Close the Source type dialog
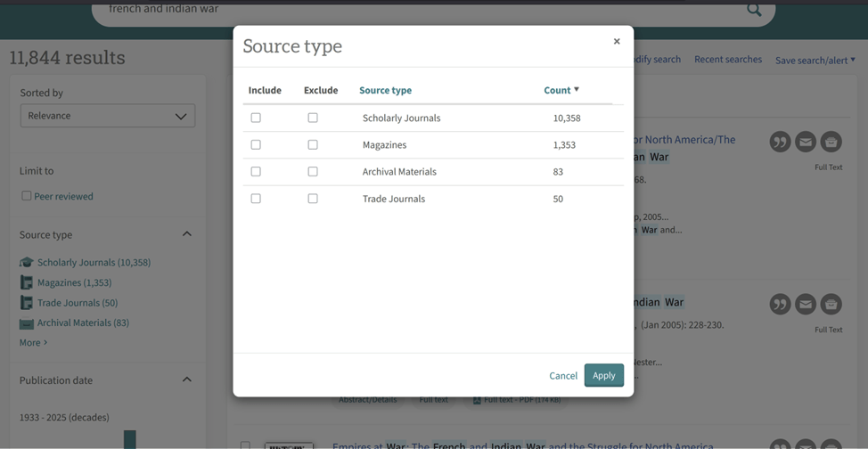 [x=617, y=41]
